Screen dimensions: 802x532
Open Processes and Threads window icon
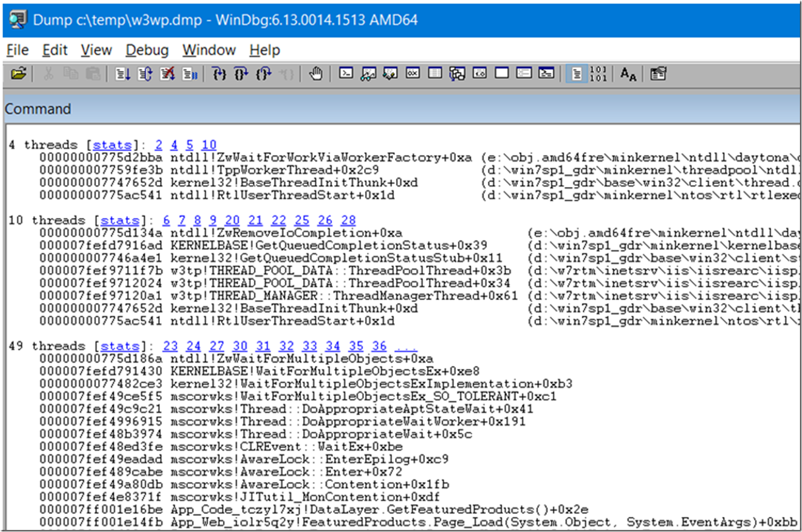[x=524, y=74]
